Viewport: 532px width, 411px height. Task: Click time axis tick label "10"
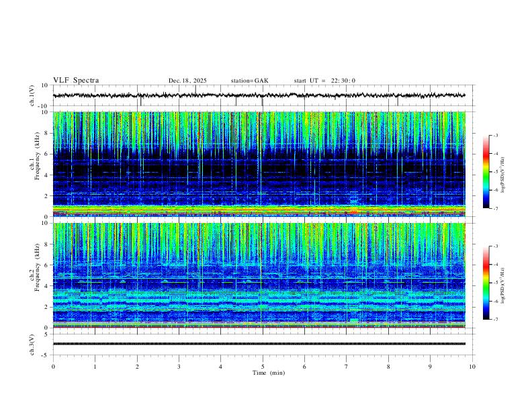(472, 367)
